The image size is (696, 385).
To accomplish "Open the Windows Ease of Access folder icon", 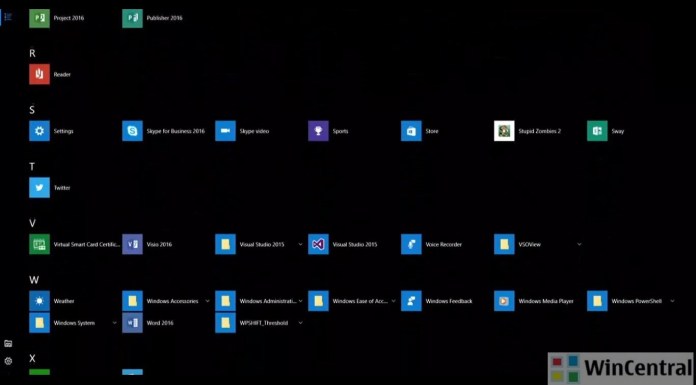I will coord(318,301).
